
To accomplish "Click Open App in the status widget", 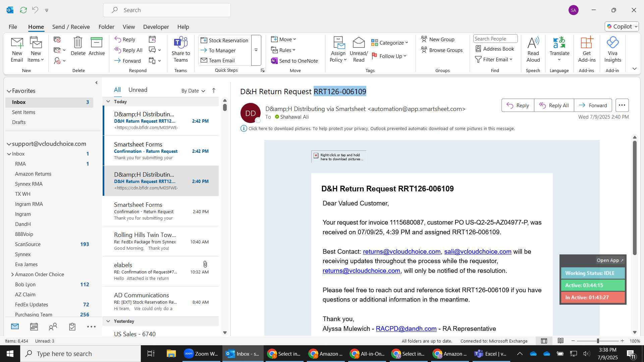I will pos(610,260).
